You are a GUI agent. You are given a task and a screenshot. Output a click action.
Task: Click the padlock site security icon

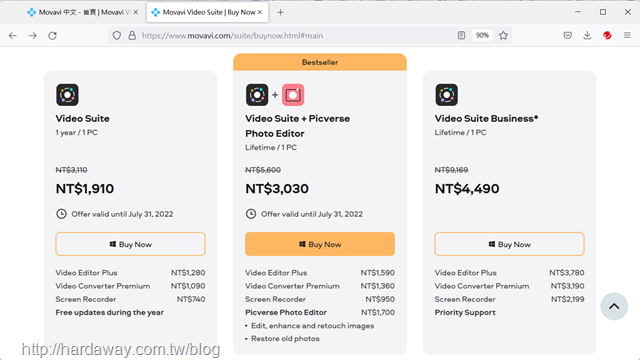click(132, 36)
